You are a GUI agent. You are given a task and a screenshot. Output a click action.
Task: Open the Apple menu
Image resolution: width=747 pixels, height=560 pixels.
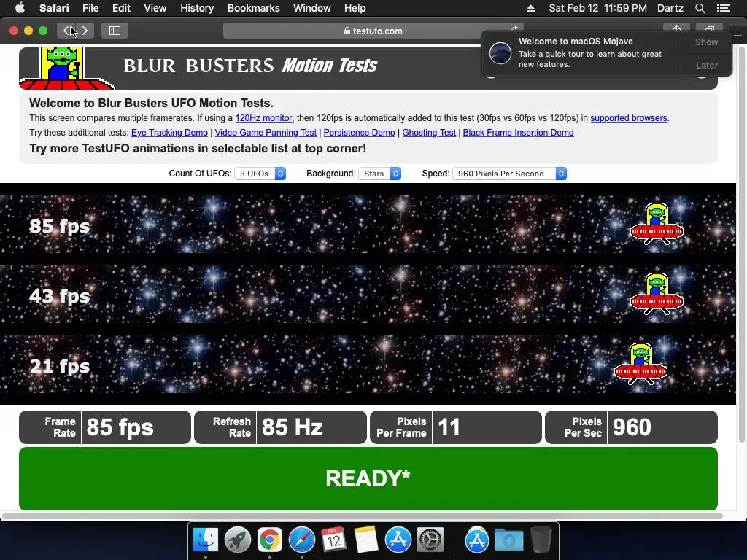[20, 7]
